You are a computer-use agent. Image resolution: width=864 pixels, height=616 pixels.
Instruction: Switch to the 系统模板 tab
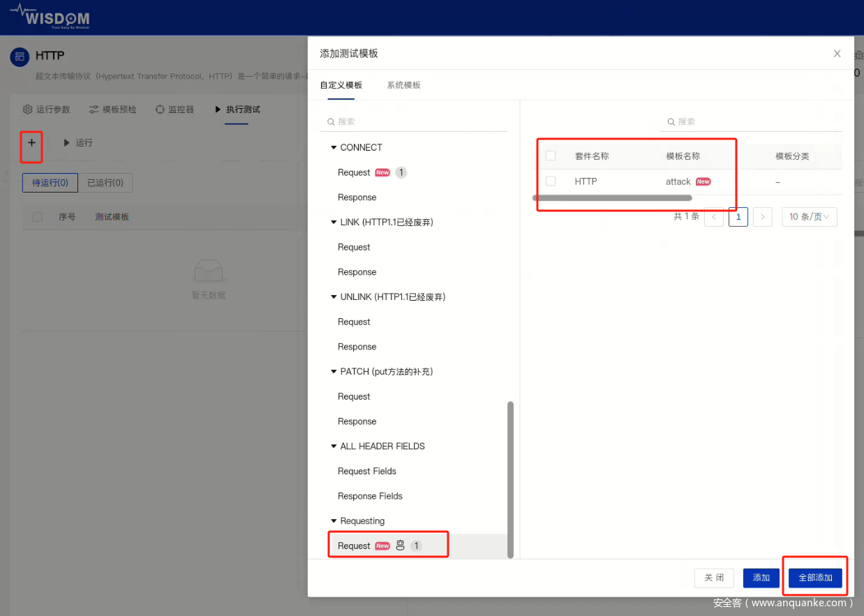(x=403, y=85)
